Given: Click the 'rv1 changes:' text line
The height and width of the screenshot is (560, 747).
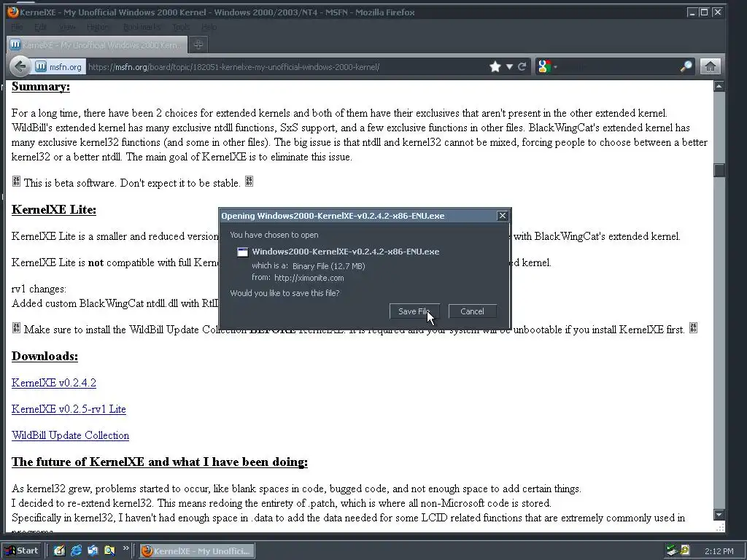Looking at the screenshot, I should click(x=39, y=289).
